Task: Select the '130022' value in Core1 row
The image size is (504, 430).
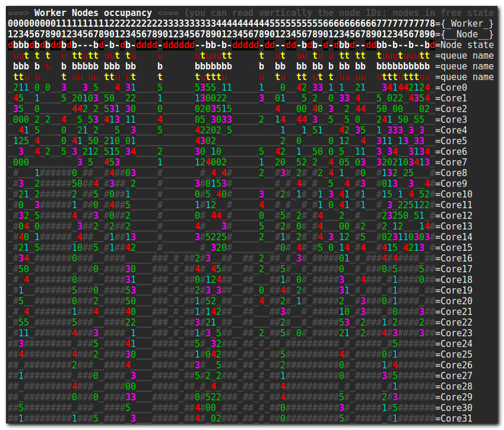Action: pos(211,98)
